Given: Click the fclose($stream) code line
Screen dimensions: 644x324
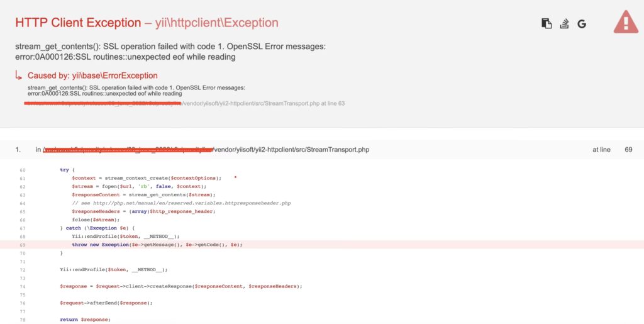Looking at the screenshot, I should coord(94,220).
